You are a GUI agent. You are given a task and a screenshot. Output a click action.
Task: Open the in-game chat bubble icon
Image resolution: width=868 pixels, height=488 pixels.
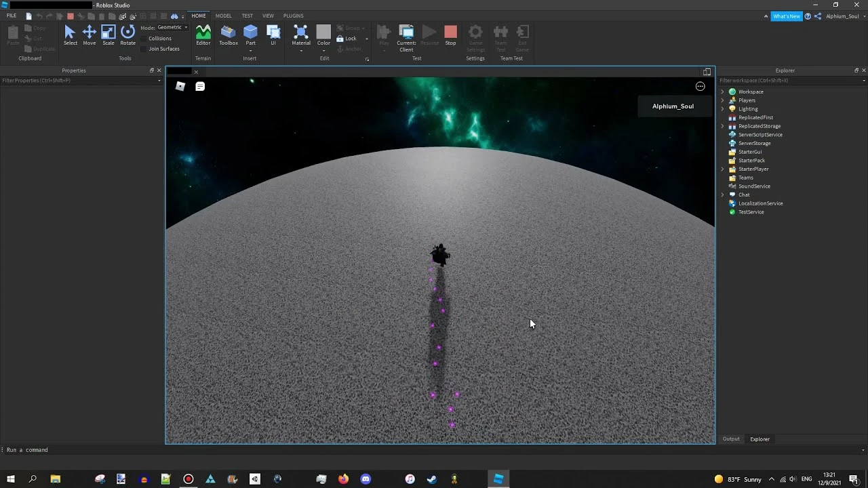200,86
